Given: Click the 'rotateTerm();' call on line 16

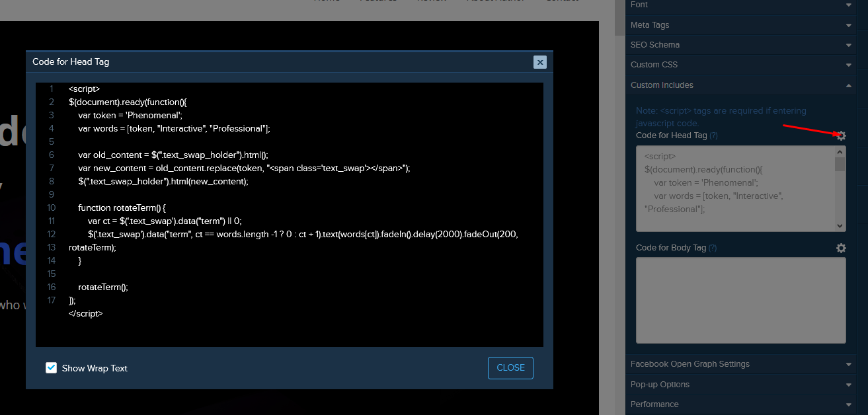Looking at the screenshot, I should [103, 287].
